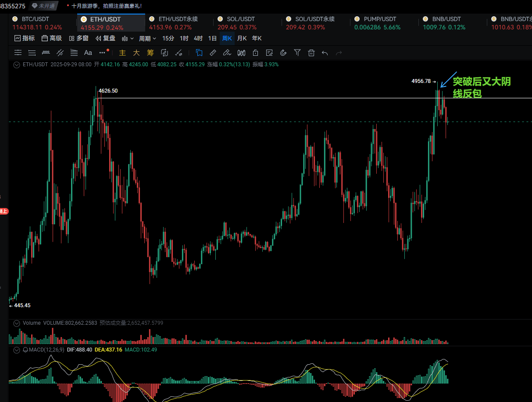
Task: Switch to the SOL/USDT tab
Action: click(241, 19)
